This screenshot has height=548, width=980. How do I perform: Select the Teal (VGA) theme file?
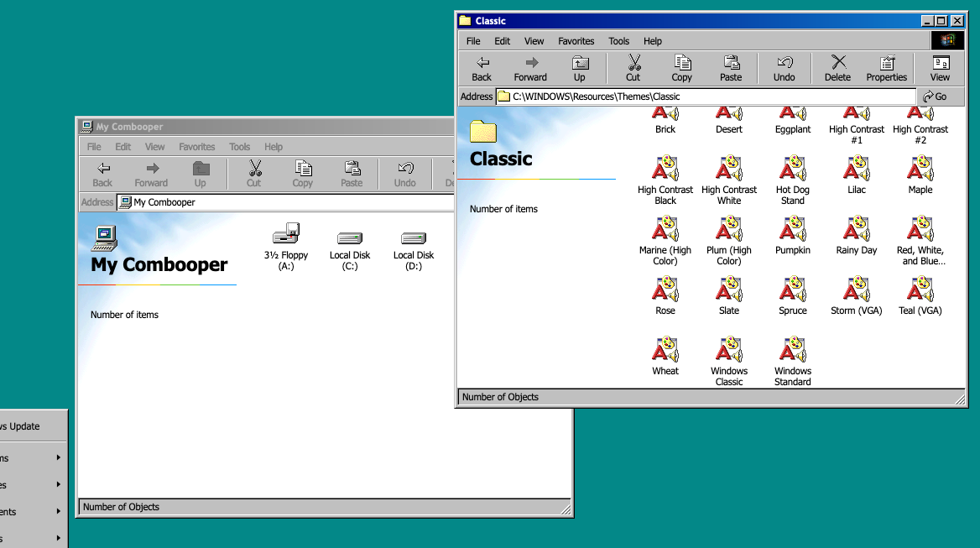920,290
